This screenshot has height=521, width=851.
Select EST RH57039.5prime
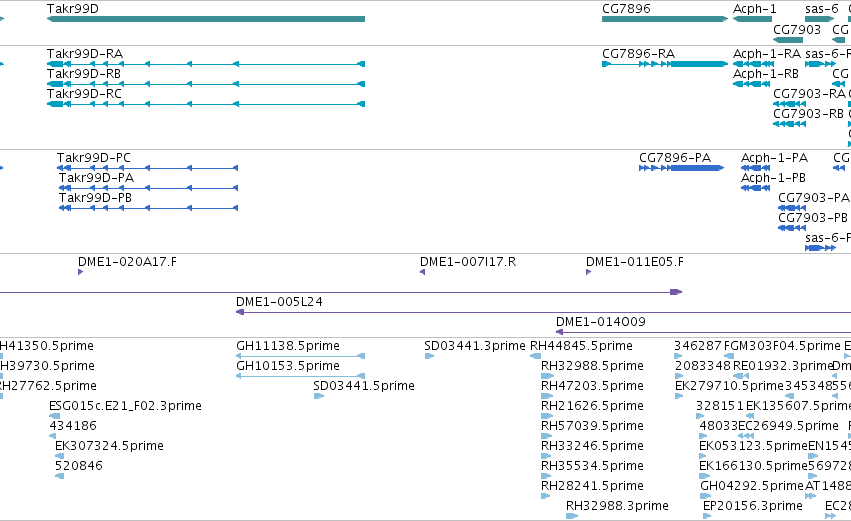(x=547, y=436)
